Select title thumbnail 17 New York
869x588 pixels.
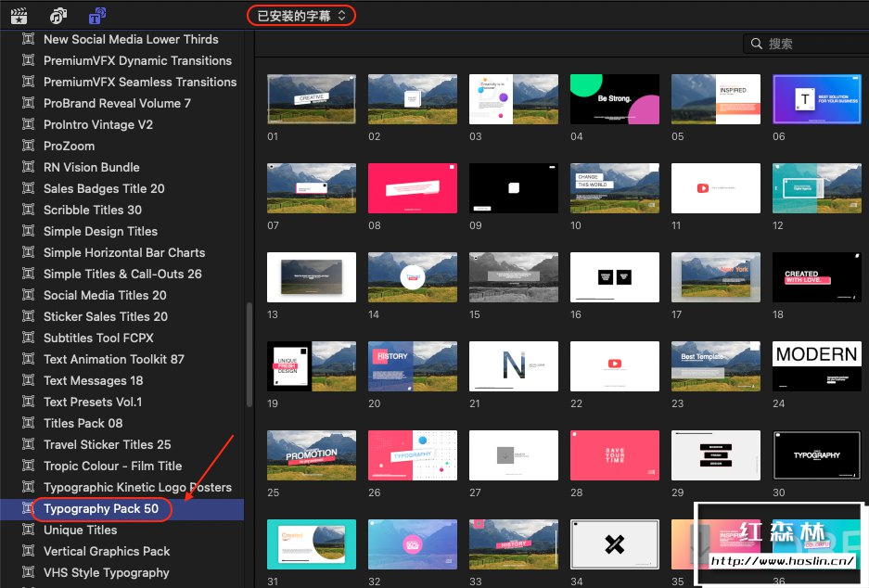(716, 277)
